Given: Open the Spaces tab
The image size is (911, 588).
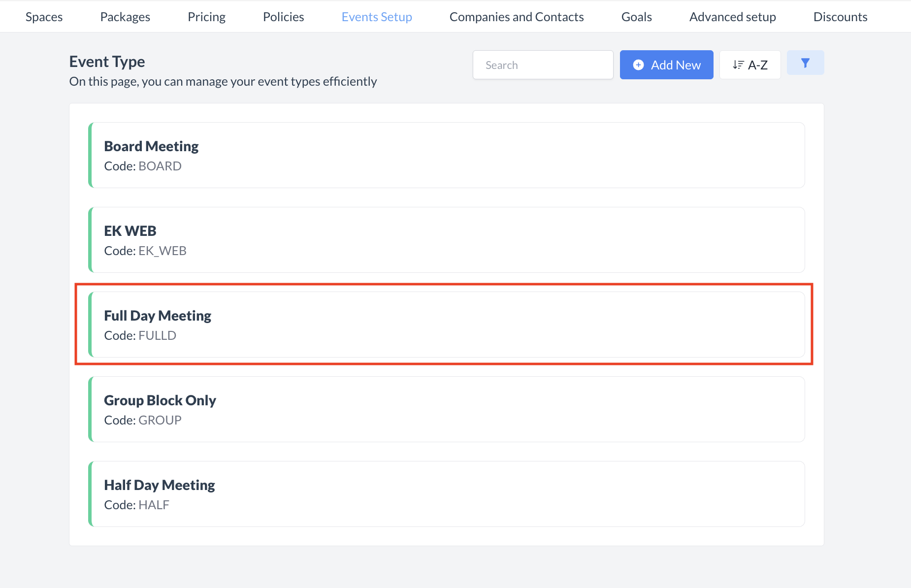Looking at the screenshot, I should pos(44,17).
